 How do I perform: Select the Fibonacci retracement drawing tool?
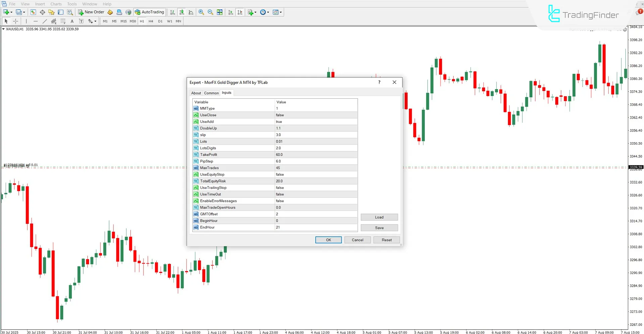[x=63, y=21]
